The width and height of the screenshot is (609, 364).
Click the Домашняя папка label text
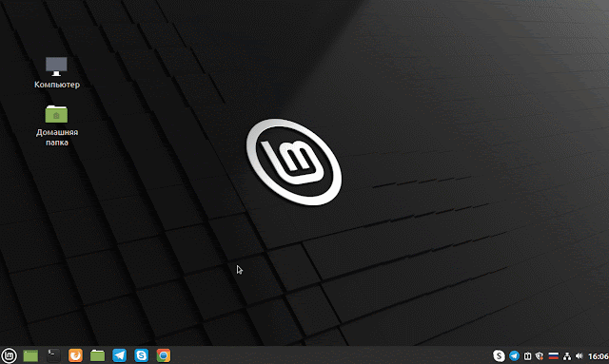pos(57,138)
